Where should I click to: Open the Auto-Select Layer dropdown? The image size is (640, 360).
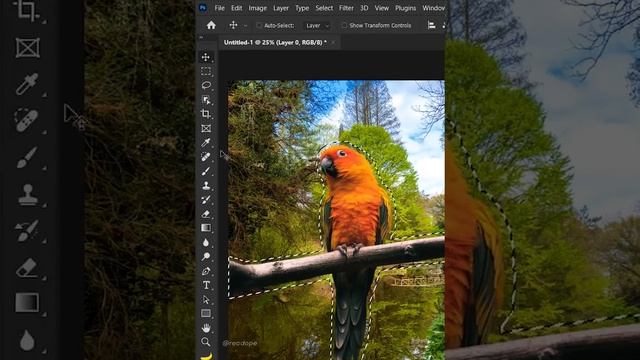pyautogui.click(x=317, y=26)
